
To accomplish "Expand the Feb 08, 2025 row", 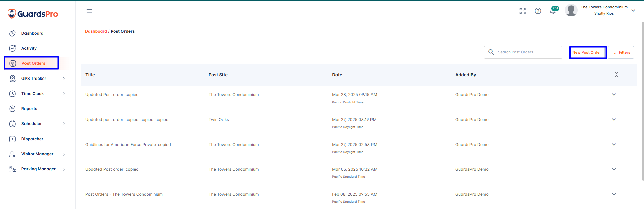I will pyautogui.click(x=614, y=194).
